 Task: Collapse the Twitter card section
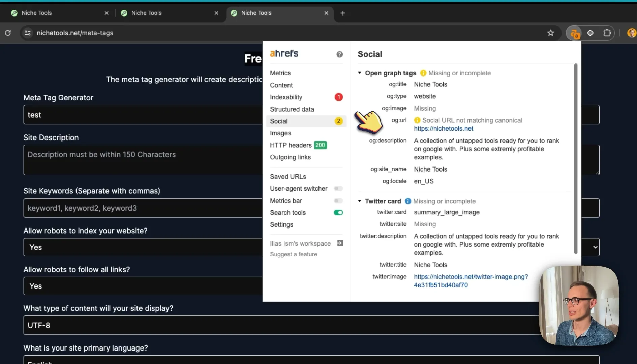(x=360, y=201)
